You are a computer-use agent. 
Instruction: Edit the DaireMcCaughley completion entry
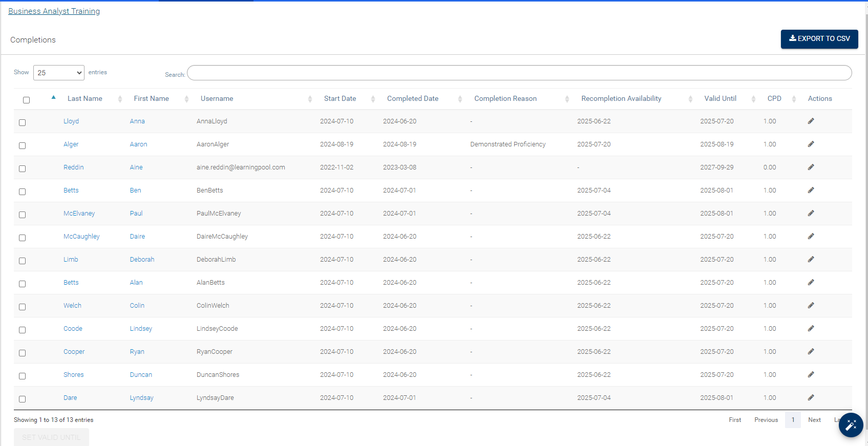(811, 237)
